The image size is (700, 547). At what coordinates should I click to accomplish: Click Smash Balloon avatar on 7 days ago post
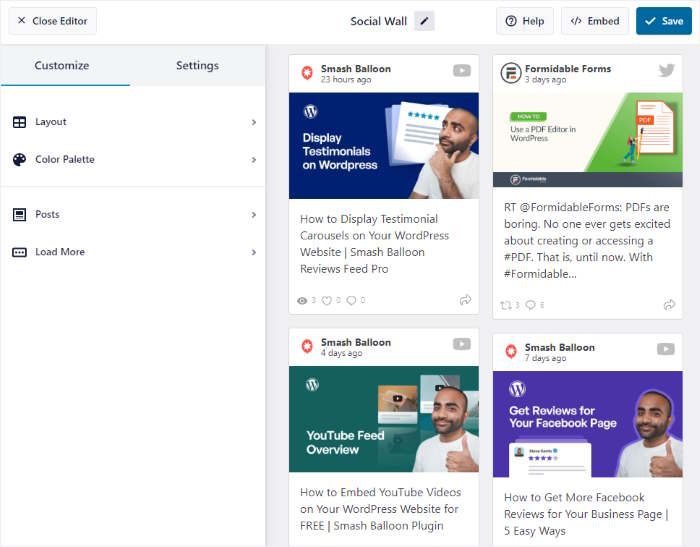(x=511, y=351)
